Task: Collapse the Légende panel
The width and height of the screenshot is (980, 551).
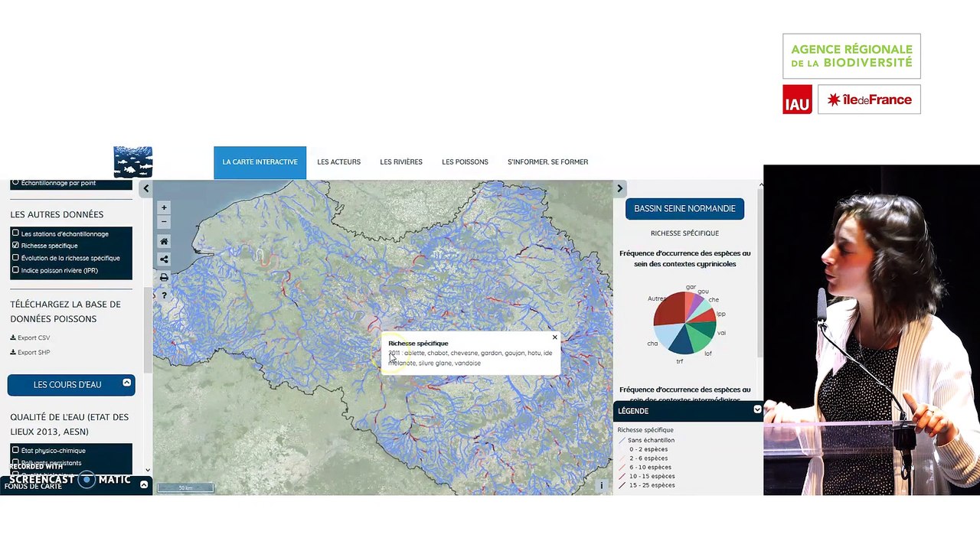Action: click(757, 409)
